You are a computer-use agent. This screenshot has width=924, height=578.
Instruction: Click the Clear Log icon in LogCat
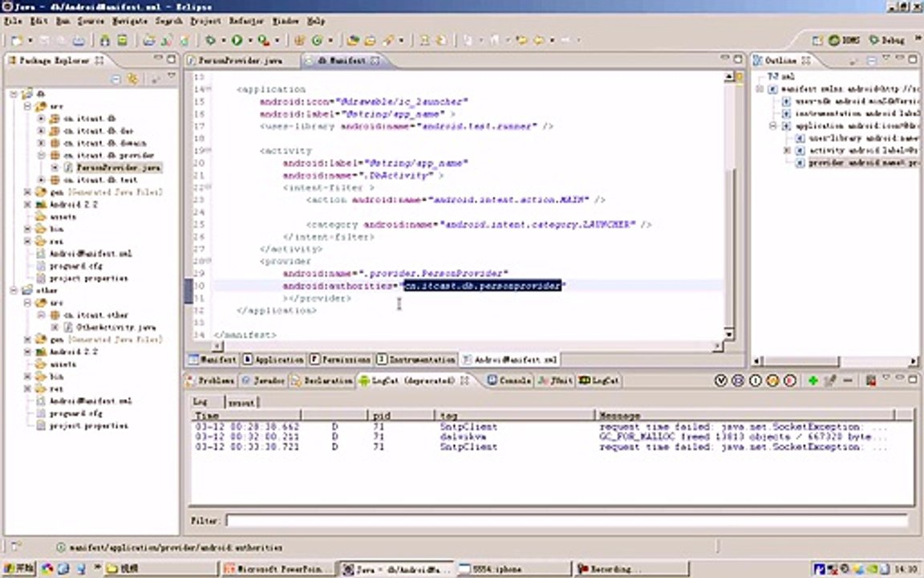point(870,381)
